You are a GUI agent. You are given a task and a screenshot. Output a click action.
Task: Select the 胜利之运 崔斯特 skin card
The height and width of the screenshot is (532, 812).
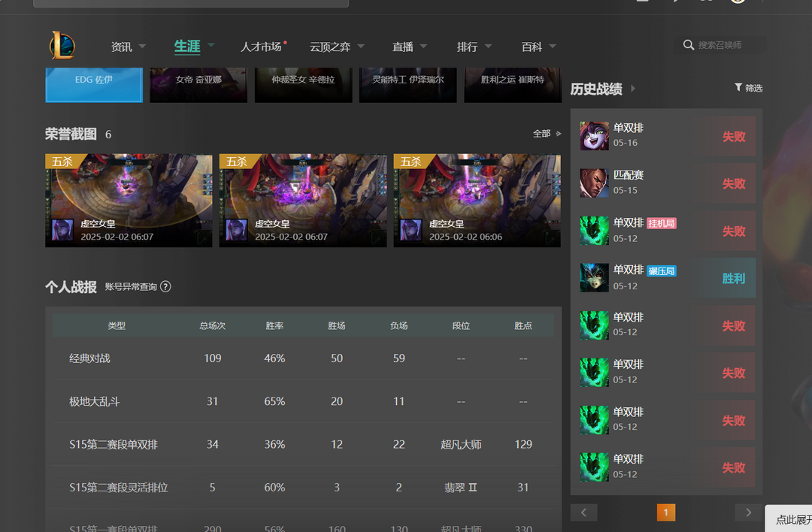click(513, 85)
